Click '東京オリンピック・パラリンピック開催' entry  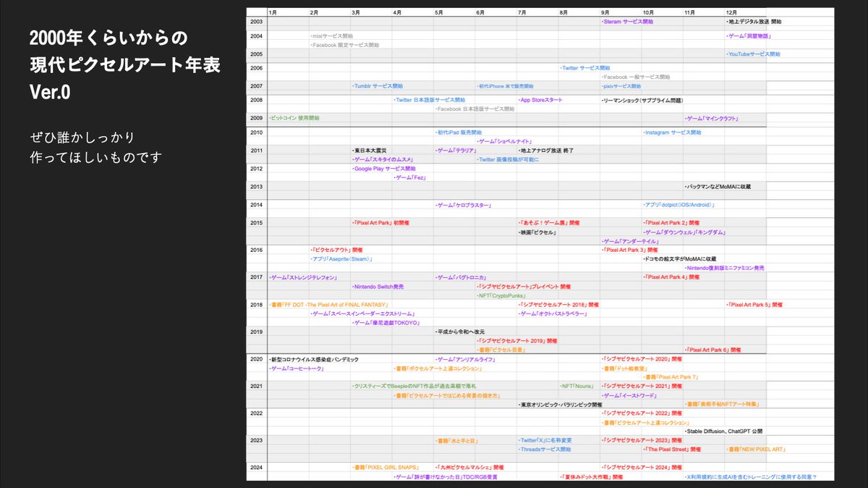560,405
